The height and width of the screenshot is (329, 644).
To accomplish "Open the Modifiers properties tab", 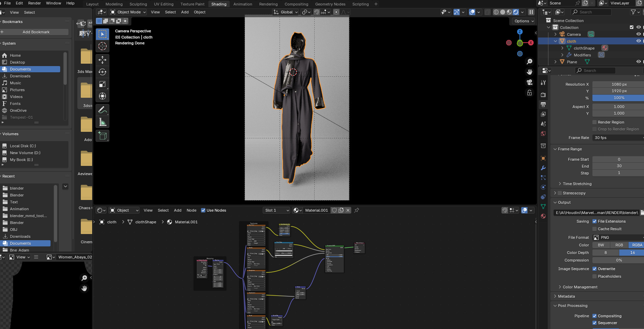I will 543,168.
